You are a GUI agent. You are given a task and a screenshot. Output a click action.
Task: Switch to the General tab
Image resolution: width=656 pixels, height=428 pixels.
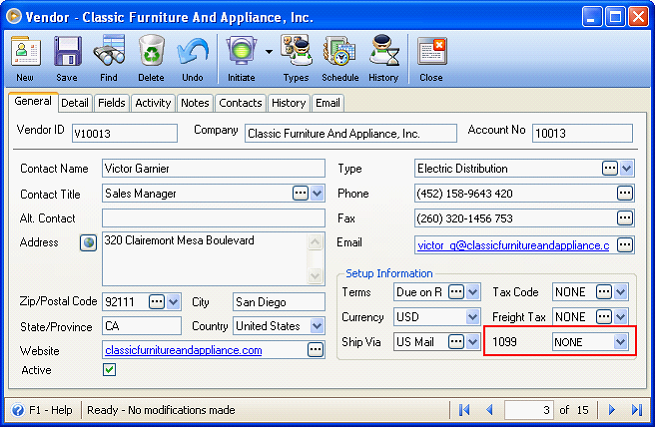[x=33, y=102]
